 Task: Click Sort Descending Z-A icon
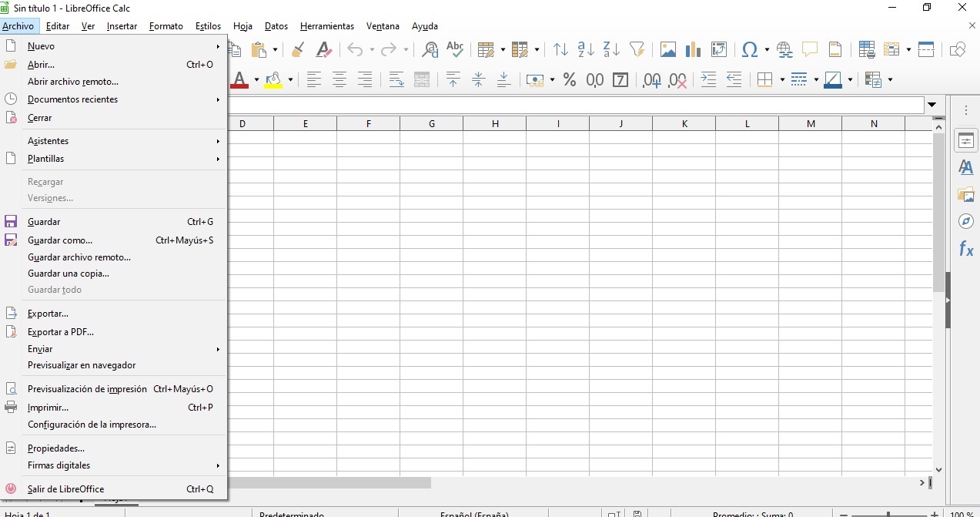click(x=611, y=49)
